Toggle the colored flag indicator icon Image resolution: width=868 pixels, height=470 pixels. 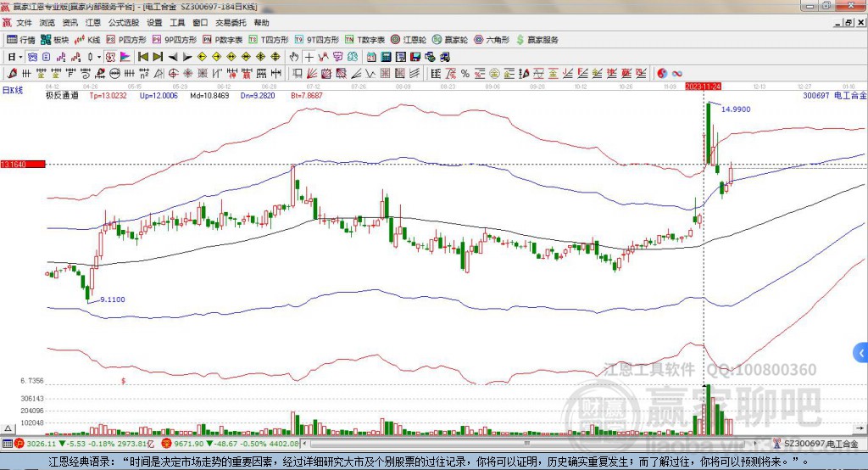[x=125, y=57]
